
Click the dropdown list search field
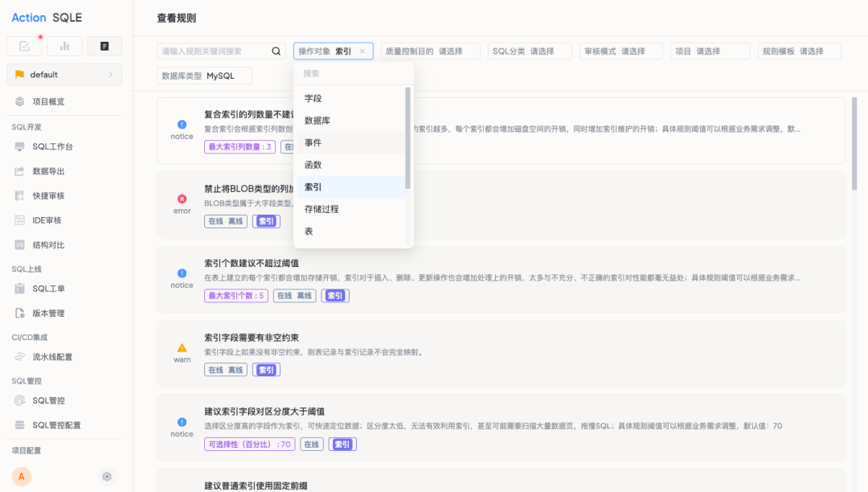click(x=353, y=74)
